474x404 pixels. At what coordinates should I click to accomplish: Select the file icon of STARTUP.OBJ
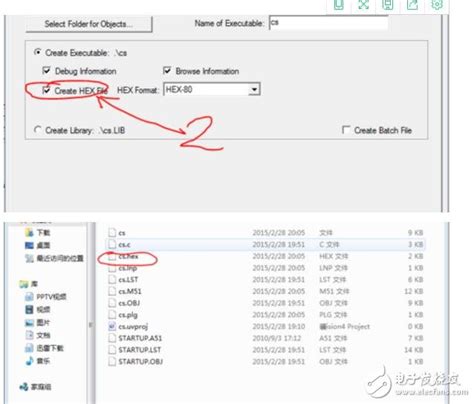coord(112,361)
